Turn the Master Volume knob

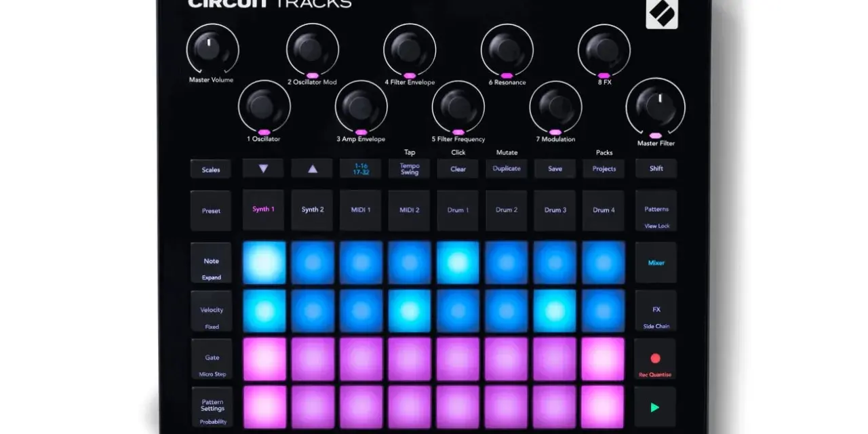coord(212,50)
